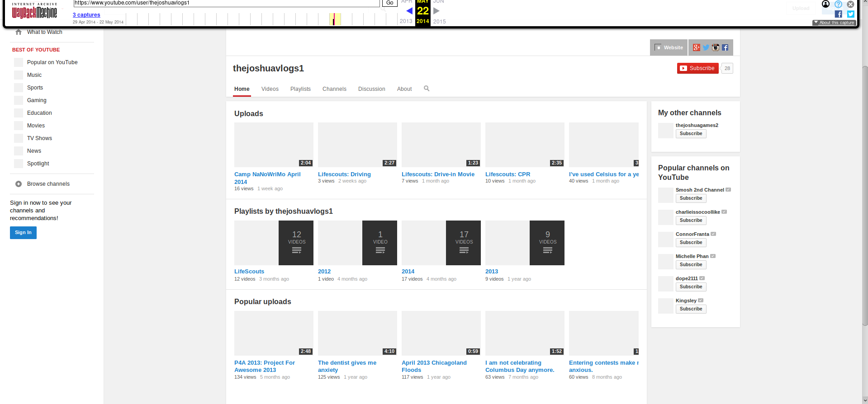868x404 pixels.
Task: Click the home icon beside What to Watch
Action: tap(19, 32)
